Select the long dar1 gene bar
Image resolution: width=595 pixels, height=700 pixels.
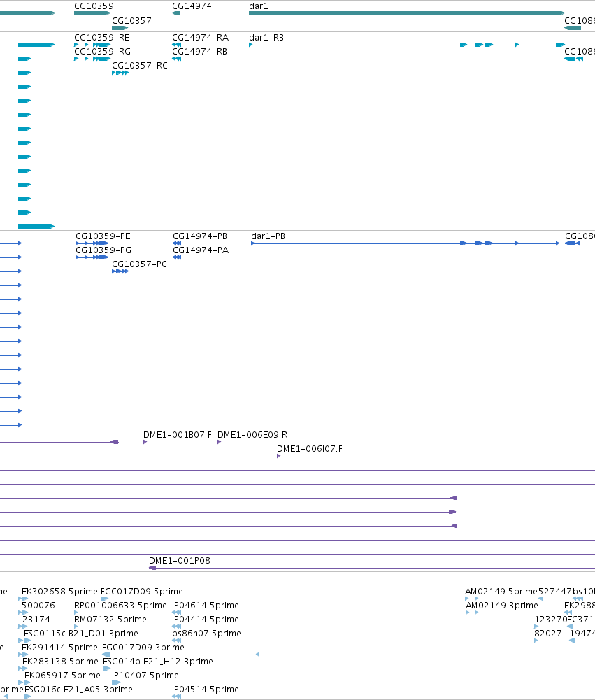click(407, 13)
